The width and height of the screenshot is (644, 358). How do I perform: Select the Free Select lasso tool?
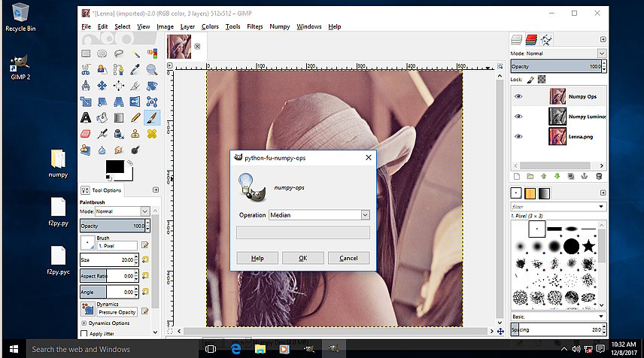click(119, 53)
